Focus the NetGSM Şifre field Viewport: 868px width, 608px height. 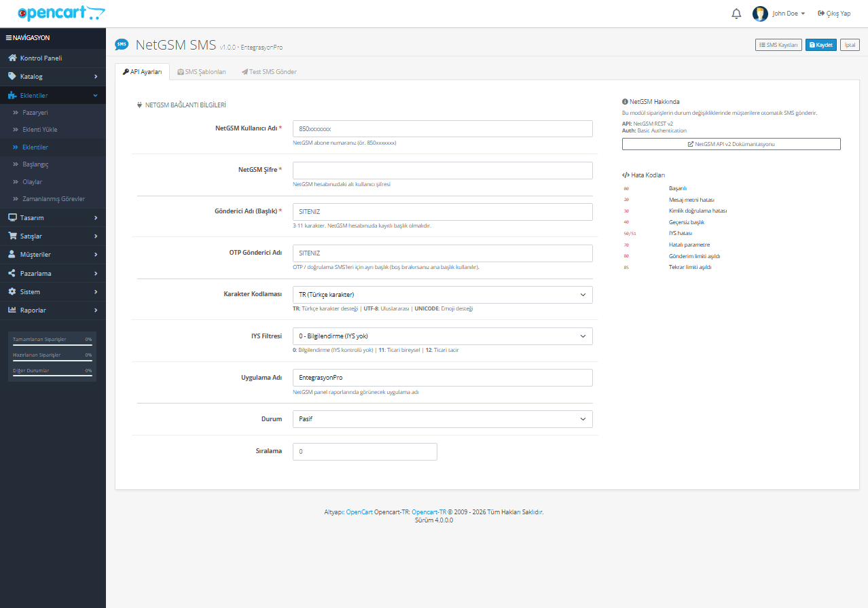click(443, 171)
